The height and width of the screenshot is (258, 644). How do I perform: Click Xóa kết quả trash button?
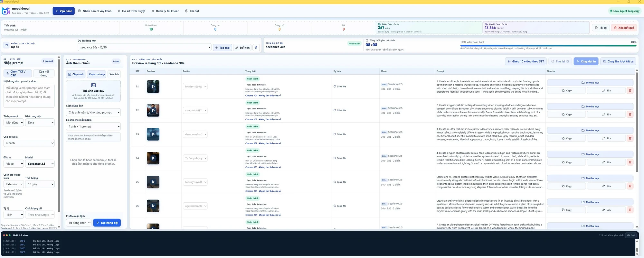[624, 28]
